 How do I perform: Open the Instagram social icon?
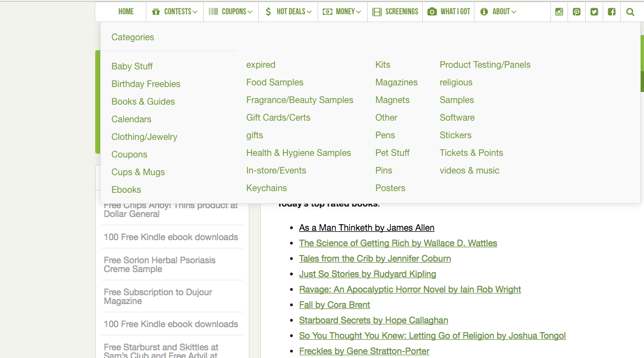click(559, 12)
